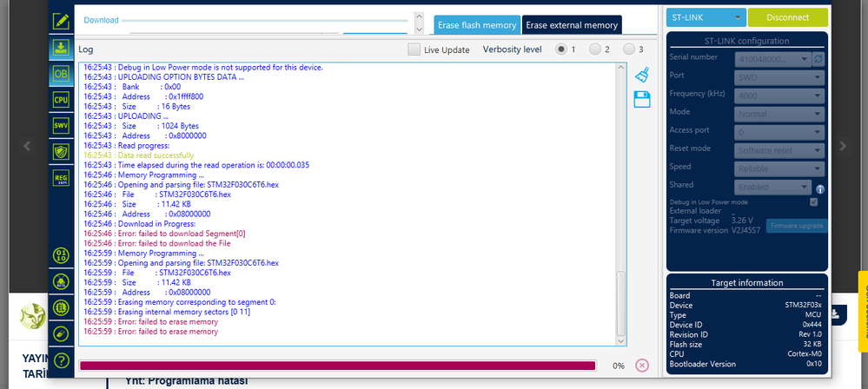
Task: Open the Shared Enabled dropdown
Action: (773, 187)
